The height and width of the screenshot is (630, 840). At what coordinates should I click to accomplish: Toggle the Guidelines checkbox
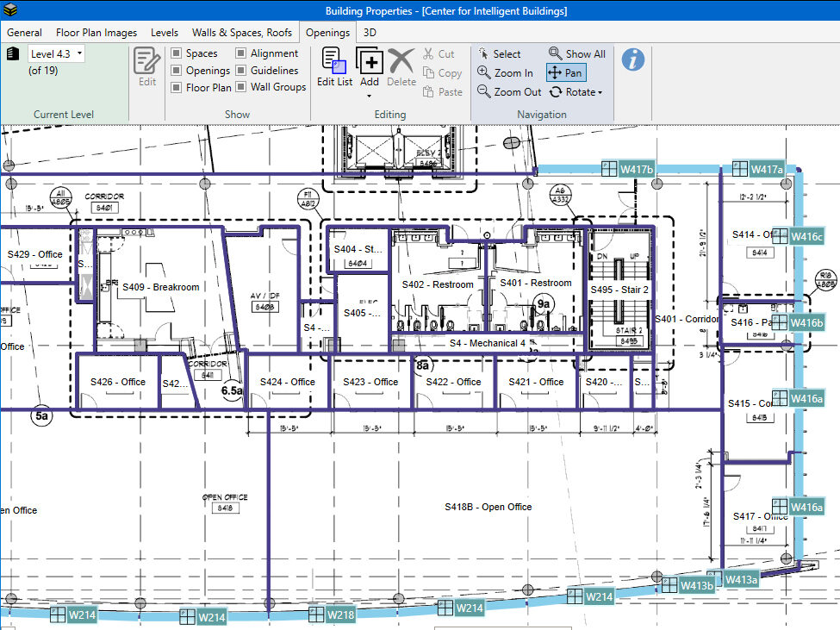tap(242, 71)
